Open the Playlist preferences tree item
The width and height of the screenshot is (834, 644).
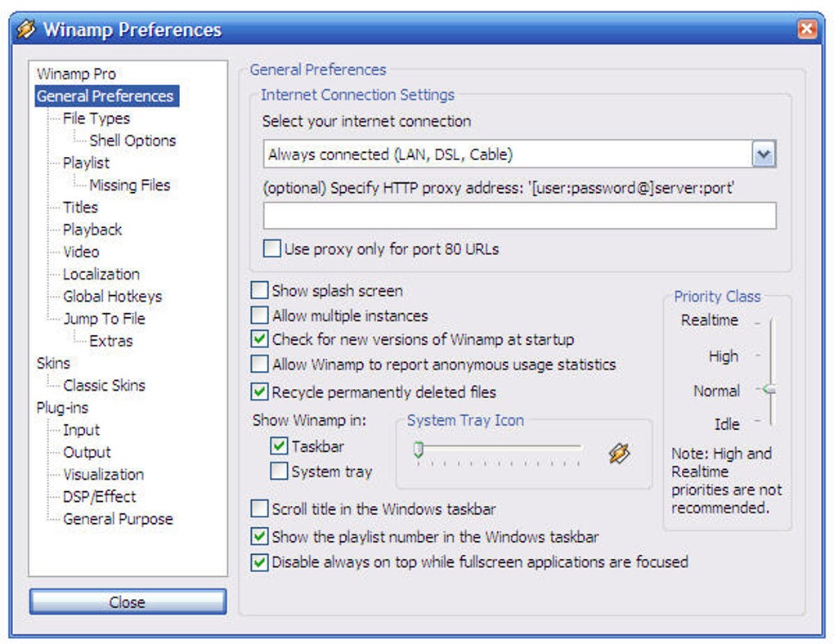86,163
